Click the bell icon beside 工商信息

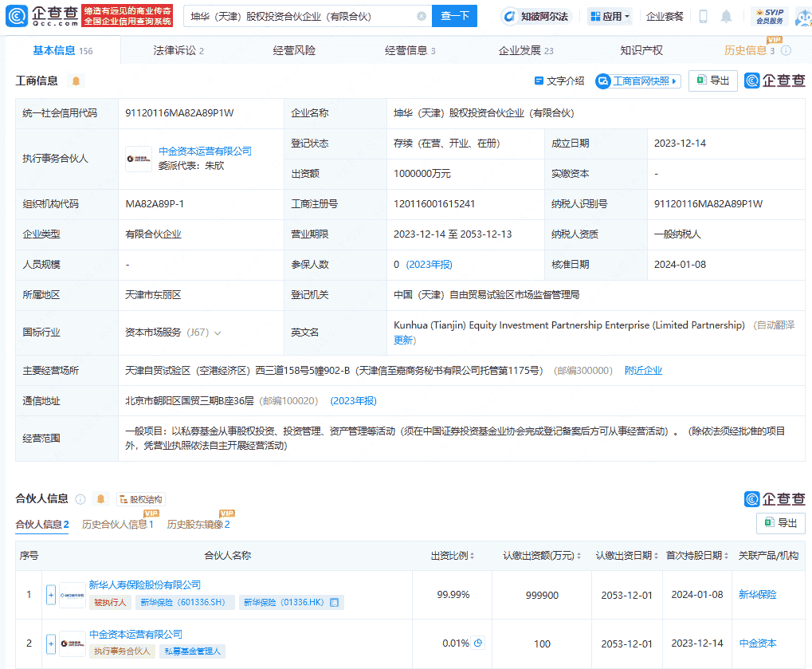click(x=76, y=81)
